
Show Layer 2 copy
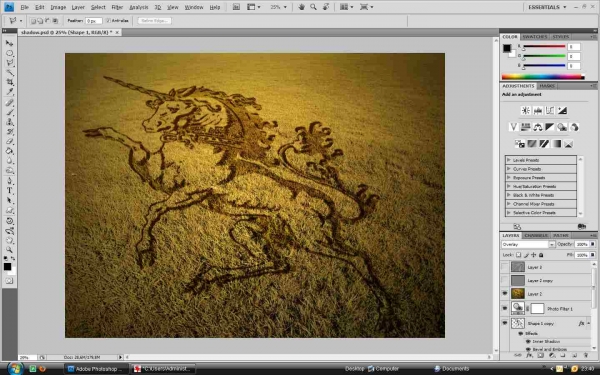(x=505, y=280)
